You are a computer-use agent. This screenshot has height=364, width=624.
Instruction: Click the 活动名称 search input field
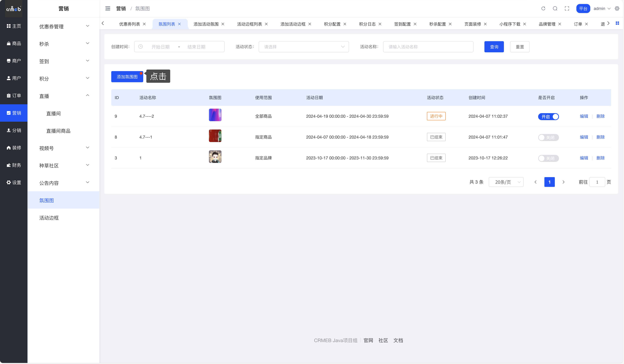[428, 47]
